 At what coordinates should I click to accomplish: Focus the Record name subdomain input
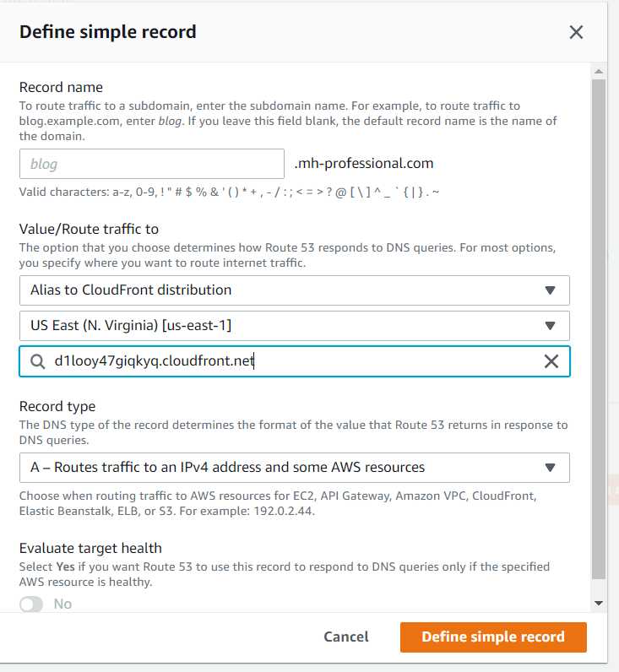(x=152, y=164)
